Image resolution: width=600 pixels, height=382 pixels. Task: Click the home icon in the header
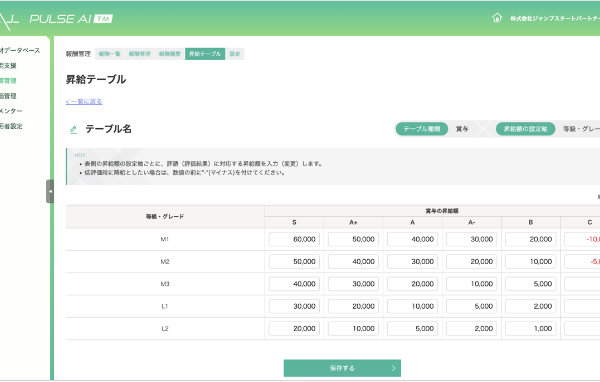click(x=497, y=18)
